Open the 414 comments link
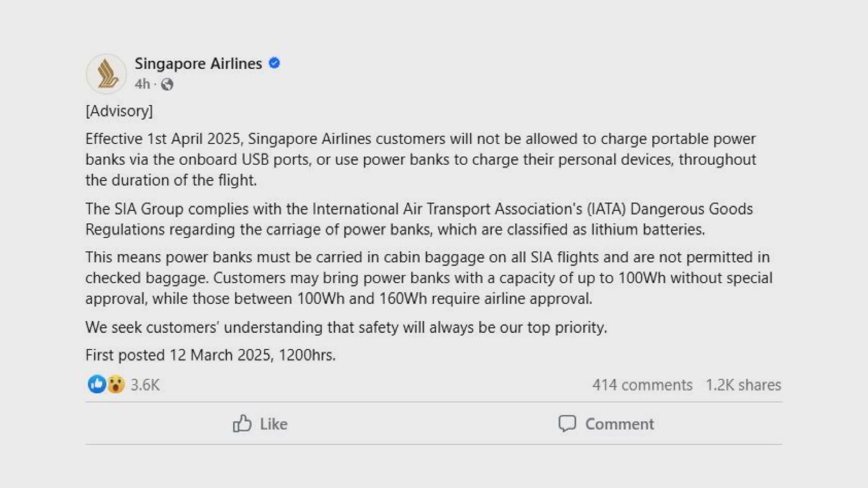 point(642,385)
